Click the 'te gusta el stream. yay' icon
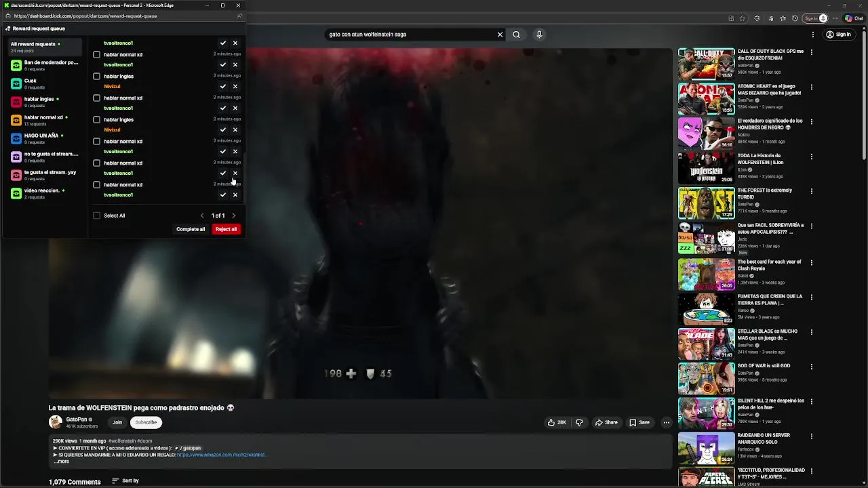 [16, 175]
